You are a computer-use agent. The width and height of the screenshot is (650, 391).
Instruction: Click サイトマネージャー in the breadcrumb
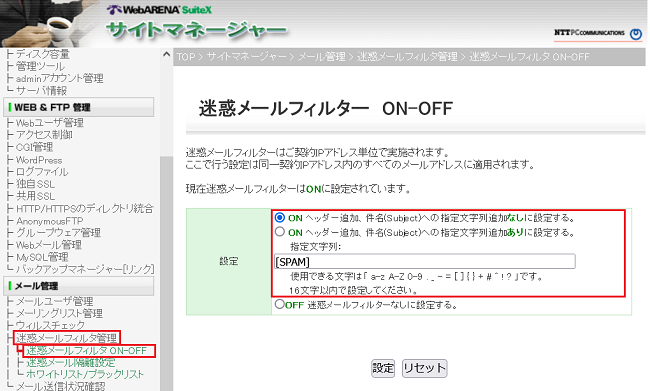(246, 57)
